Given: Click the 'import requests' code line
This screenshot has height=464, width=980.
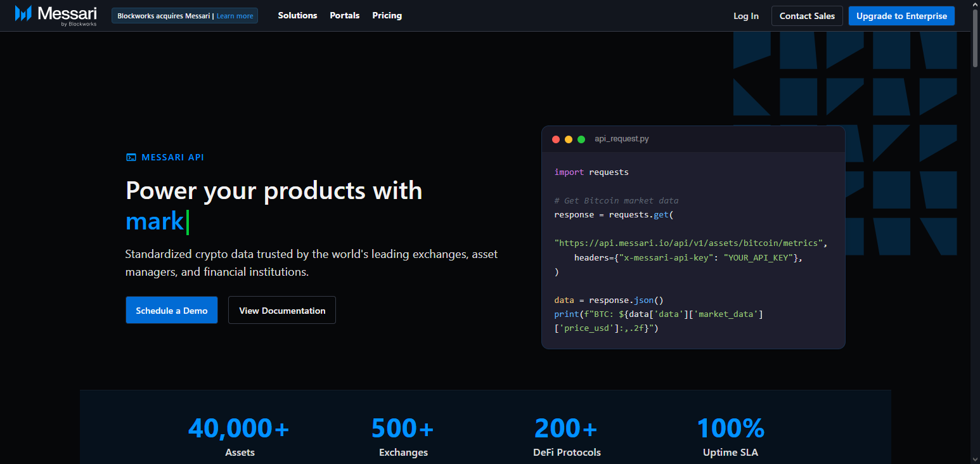Looking at the screenshot, I should (x=591, y=172).
